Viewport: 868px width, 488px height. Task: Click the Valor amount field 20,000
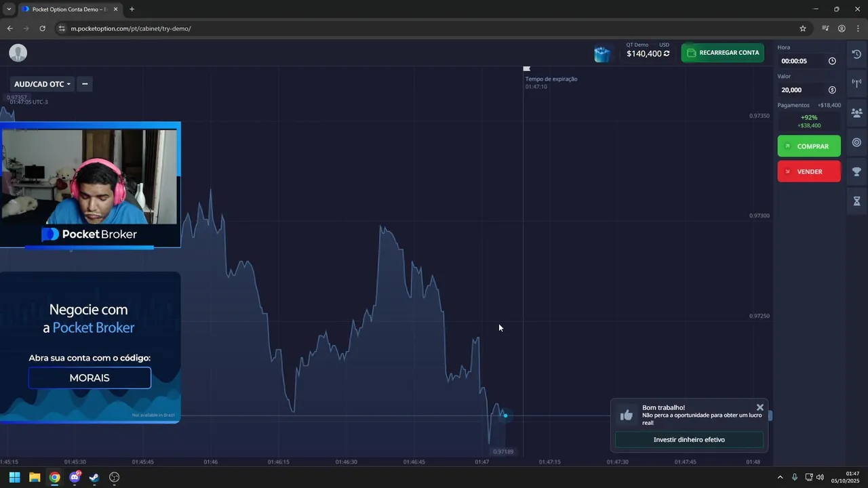pos(809,89)
